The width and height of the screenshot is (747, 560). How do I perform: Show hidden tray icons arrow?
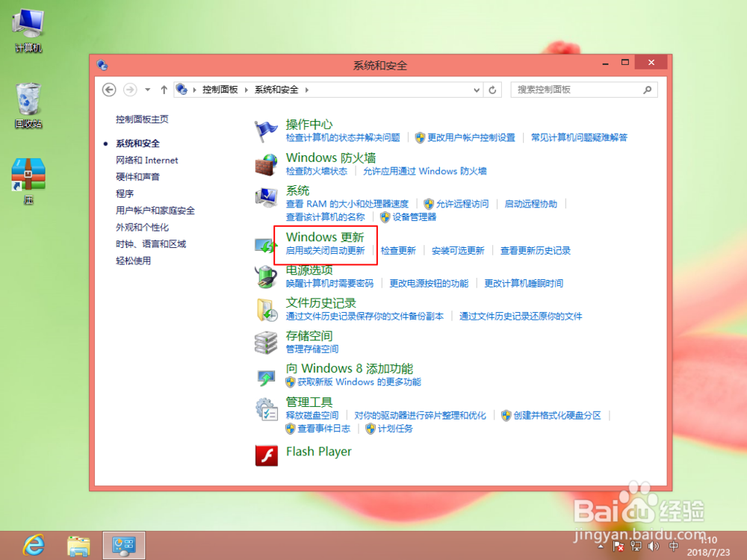[x=601, y=547]
